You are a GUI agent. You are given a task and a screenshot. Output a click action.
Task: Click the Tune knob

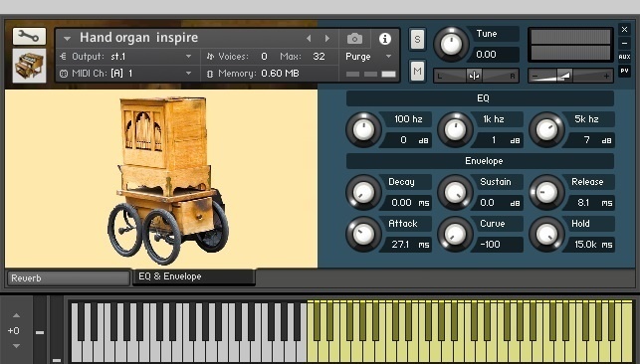[451, 44]
